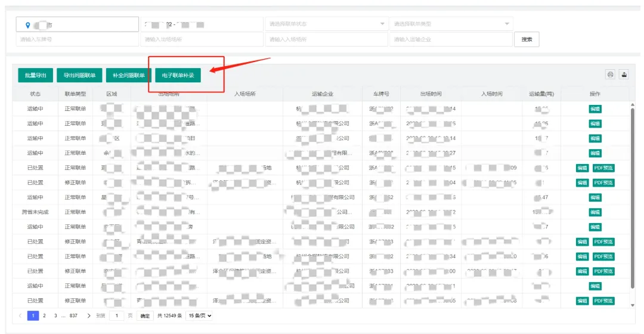Click the location pin icon in city field
The image size is (644, 334).
pyautogui.click(x=27, y=24)
